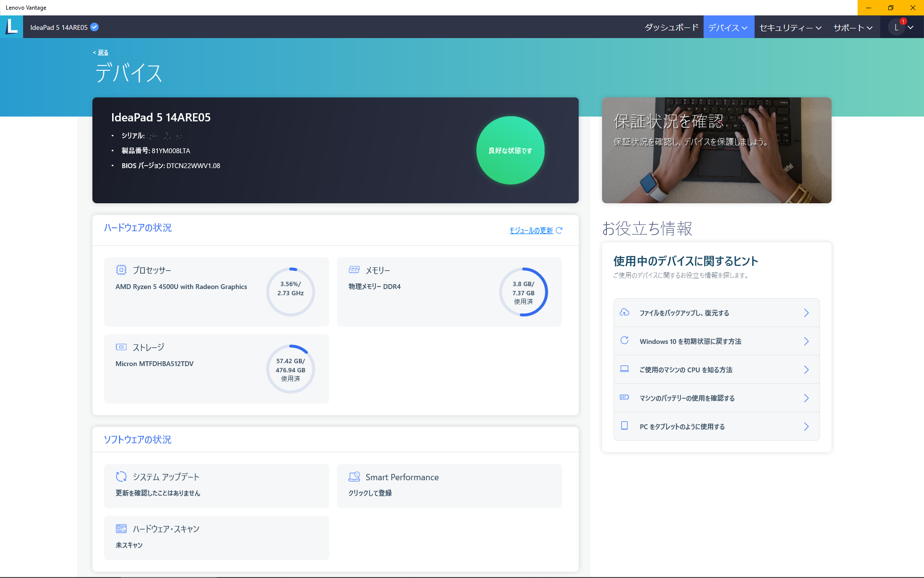
Task: Open the Windows 10 reset hint chevron
Action: point(806,341)
